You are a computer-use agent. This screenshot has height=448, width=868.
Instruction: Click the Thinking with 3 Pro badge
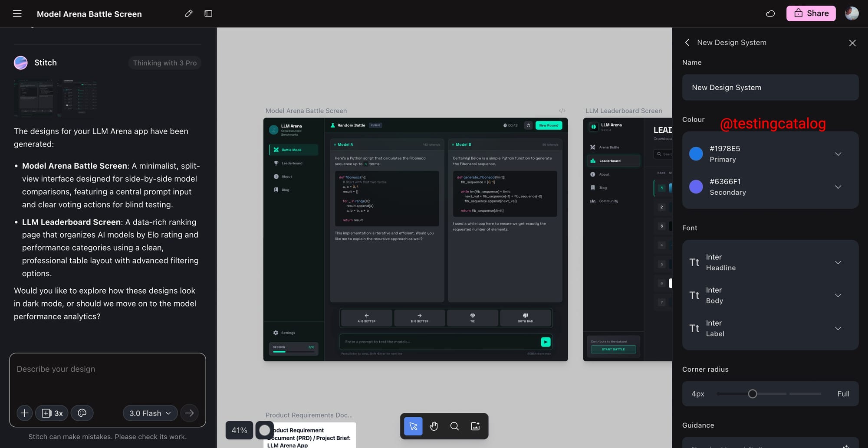click(165, 63)
